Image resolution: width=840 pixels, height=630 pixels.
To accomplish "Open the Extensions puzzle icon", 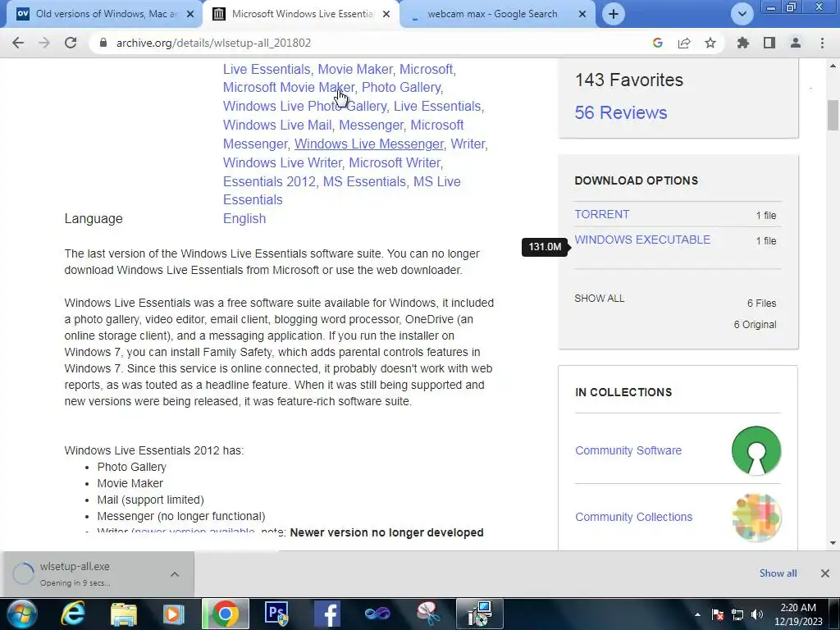I will click(x=742, y=43).
